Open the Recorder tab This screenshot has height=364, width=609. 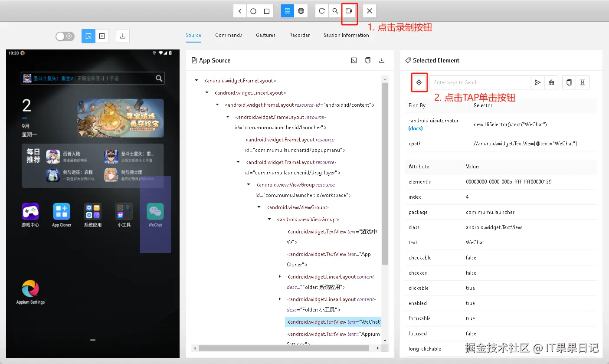click(x=300, y=35)
